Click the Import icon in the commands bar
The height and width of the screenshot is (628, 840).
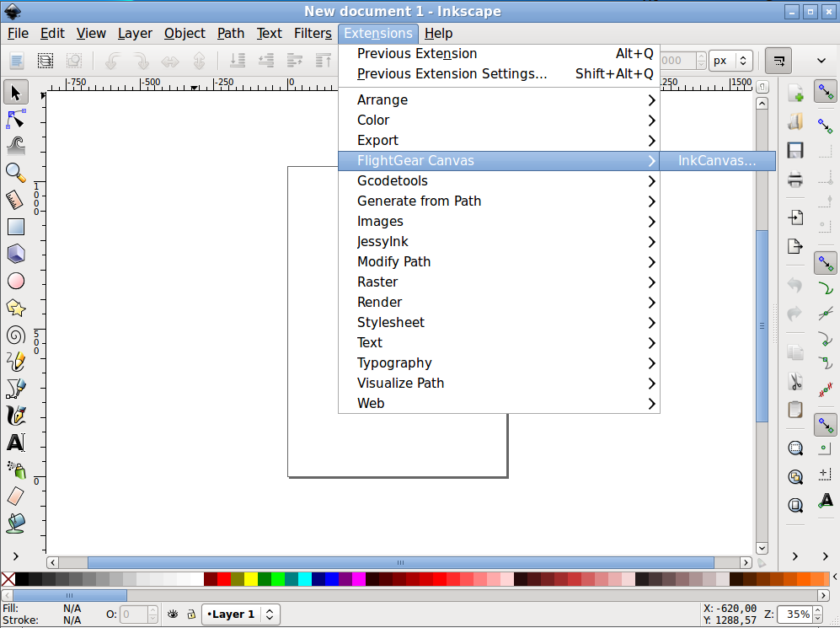(x=795, y=217)
